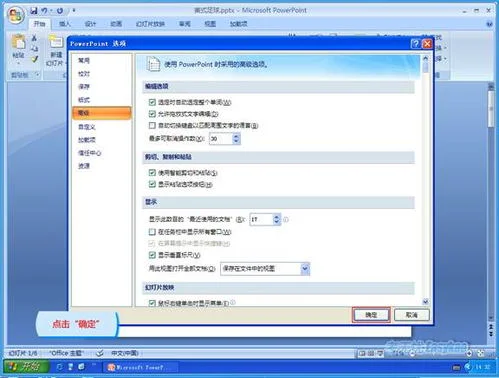The image size is (499, 378).
Task: Click the next slide double-arrow in main scrollbar
Action: point(491,333)
